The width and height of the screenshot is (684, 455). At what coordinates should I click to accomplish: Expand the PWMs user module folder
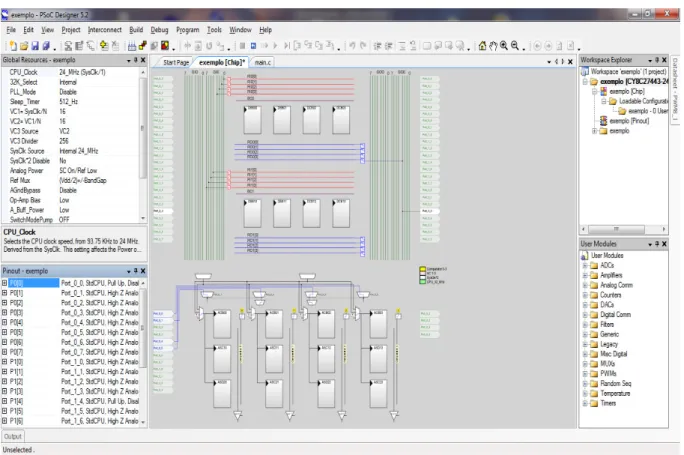click(585, 374)
